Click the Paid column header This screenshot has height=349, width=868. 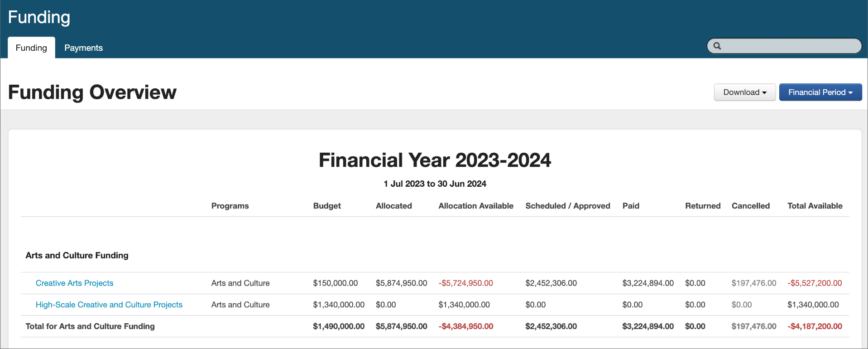(x=630, y=206)
